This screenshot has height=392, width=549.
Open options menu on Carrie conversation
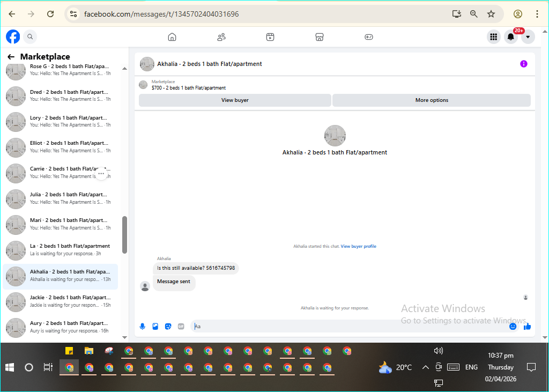click(x=101, y=173)
